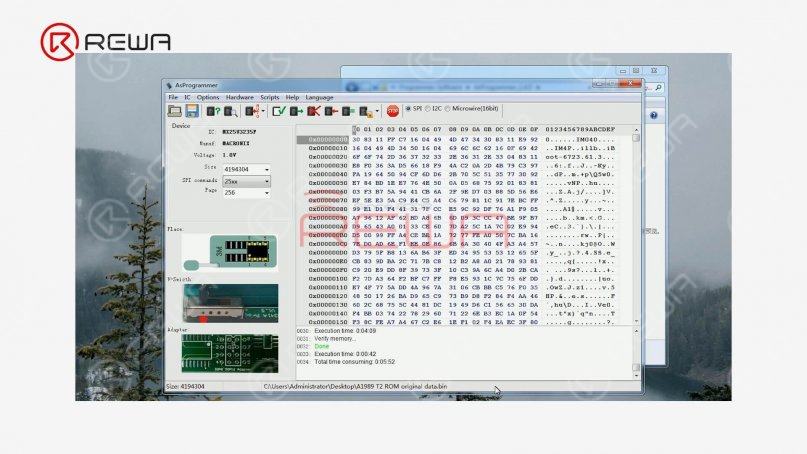
Task: Select the Microwire(16bit) radio button
Action: [448, 109]
